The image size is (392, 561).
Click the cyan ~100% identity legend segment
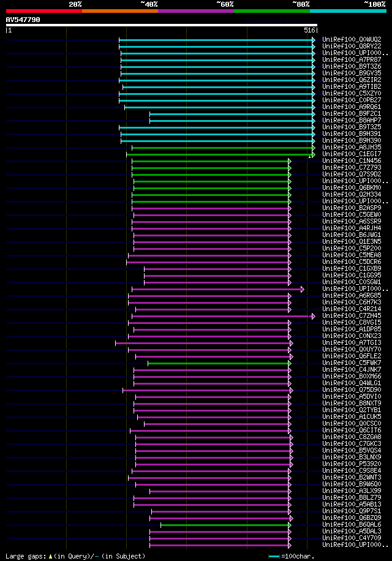(x=348, y=11)
